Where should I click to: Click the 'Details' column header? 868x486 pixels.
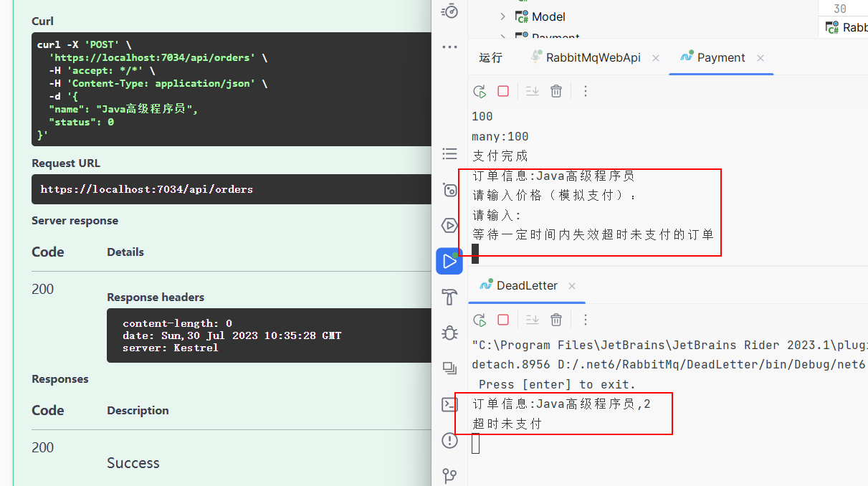coord(125,252)
